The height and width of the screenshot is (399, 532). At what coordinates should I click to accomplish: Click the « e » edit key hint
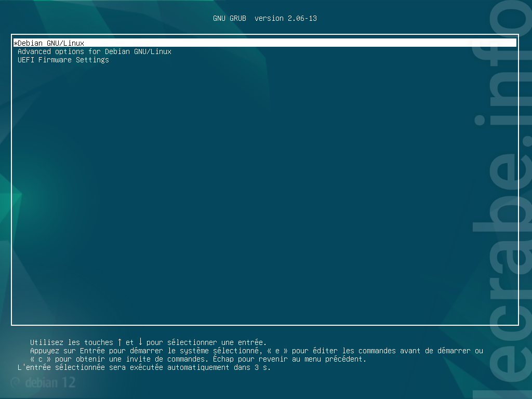[277, 351]
